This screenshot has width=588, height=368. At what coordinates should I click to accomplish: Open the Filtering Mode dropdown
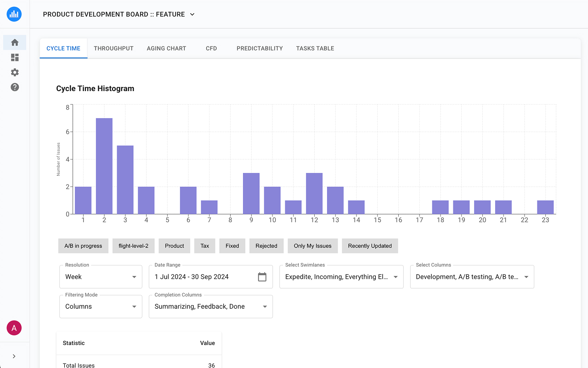[101, 306]
